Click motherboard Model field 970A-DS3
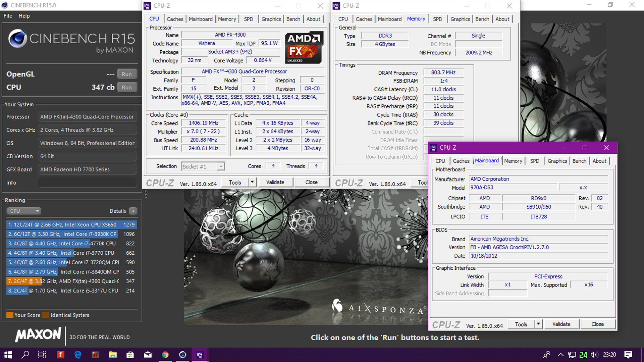 [x=513, y=188]
